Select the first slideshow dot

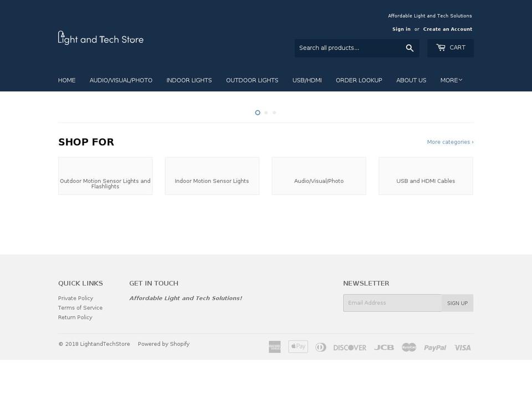click(x=258, y=112)
